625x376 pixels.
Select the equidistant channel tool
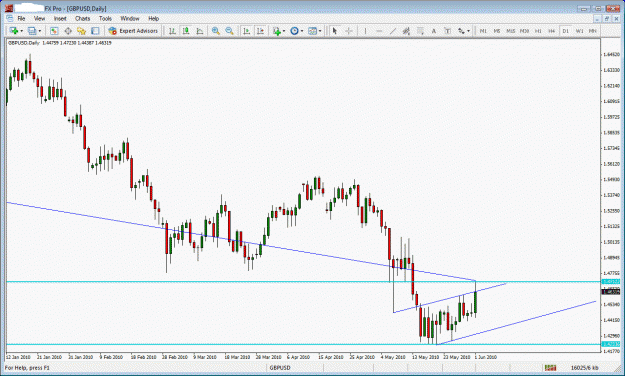click(406, 31)
